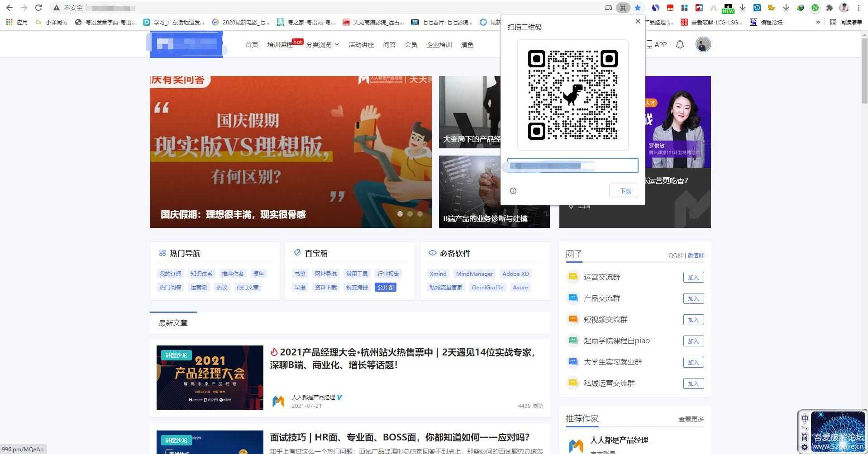Switch to the third carousel dot
This screenshot has height=454, width=868.
[x=420, y=214]
